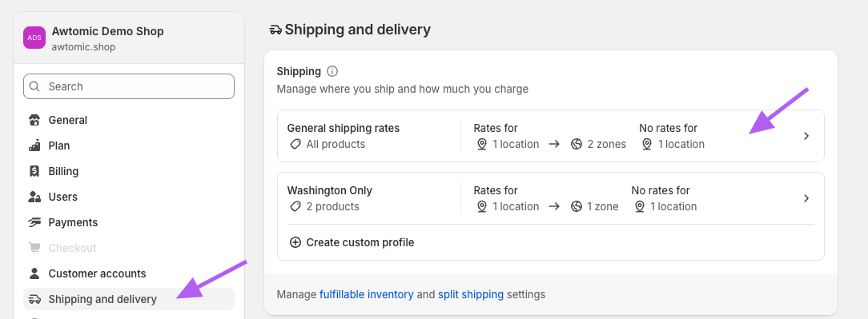The image size is (868, 319).
Task: Click the plus circle icon for custom profile
Action: pyautogui.click(x=295, y=242)
